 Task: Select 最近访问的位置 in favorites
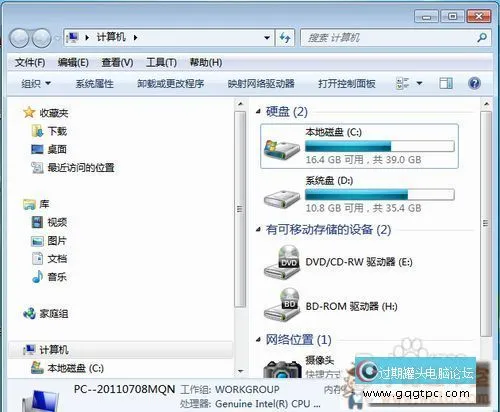click(73, 167)
